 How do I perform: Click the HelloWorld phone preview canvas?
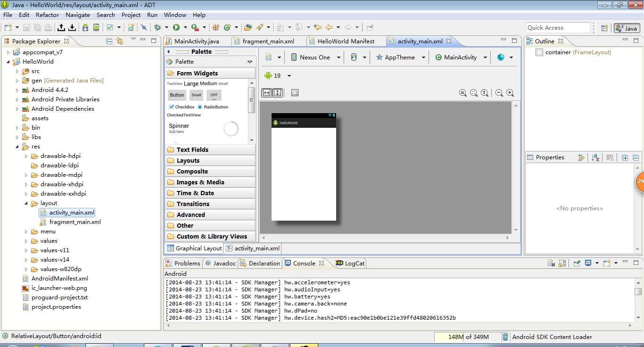[304, 167]
